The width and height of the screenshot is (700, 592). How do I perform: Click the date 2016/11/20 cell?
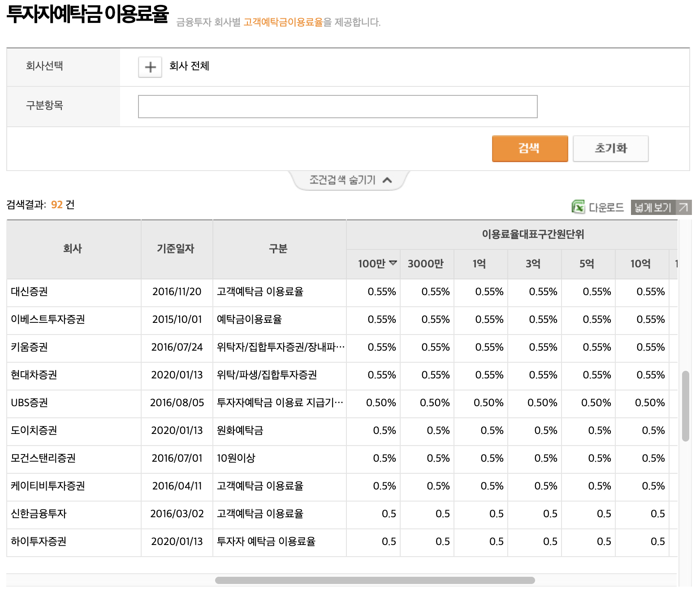[x=177, y=292]
